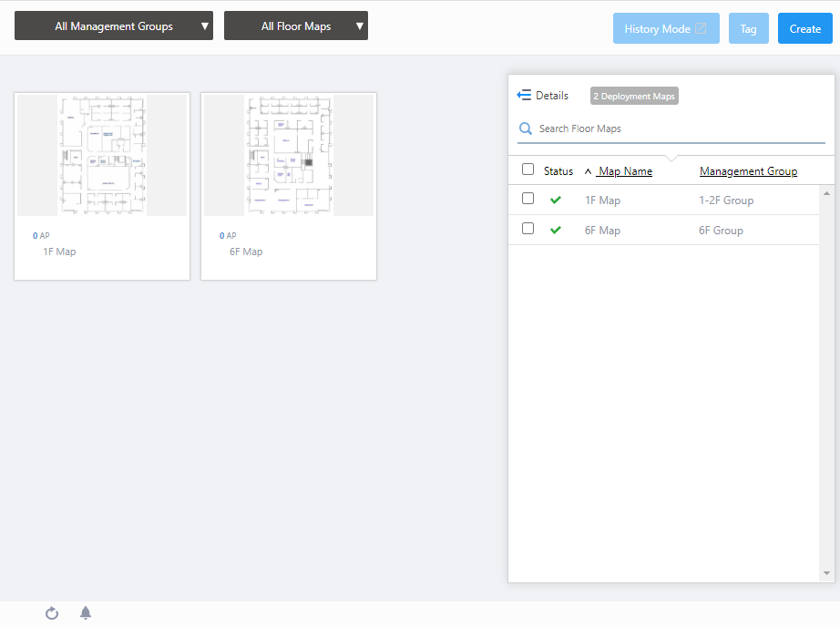The height and width of the screenshot is (627, 840).
Task: Click the list scrollbar down arrow
Action: [x=826, y=573]
